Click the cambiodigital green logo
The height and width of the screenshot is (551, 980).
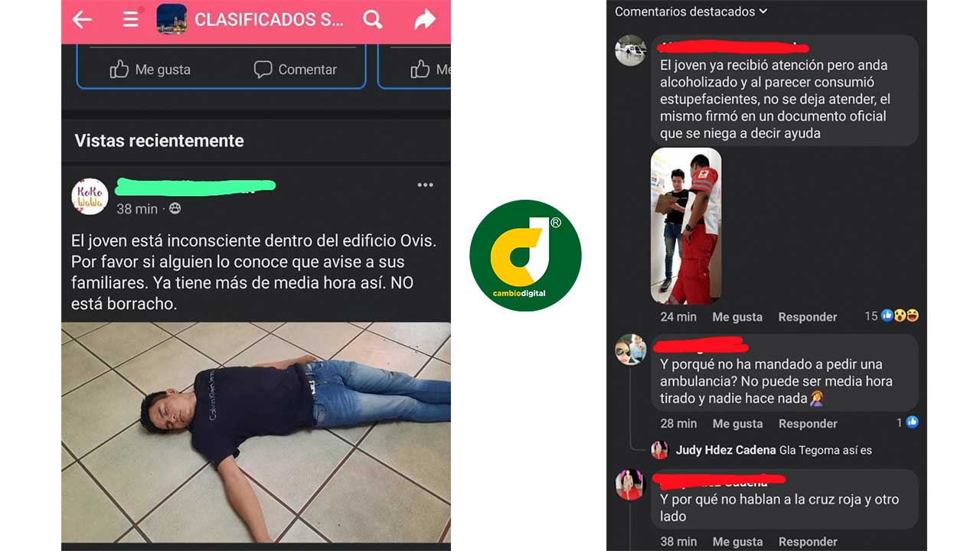point(525,255)
